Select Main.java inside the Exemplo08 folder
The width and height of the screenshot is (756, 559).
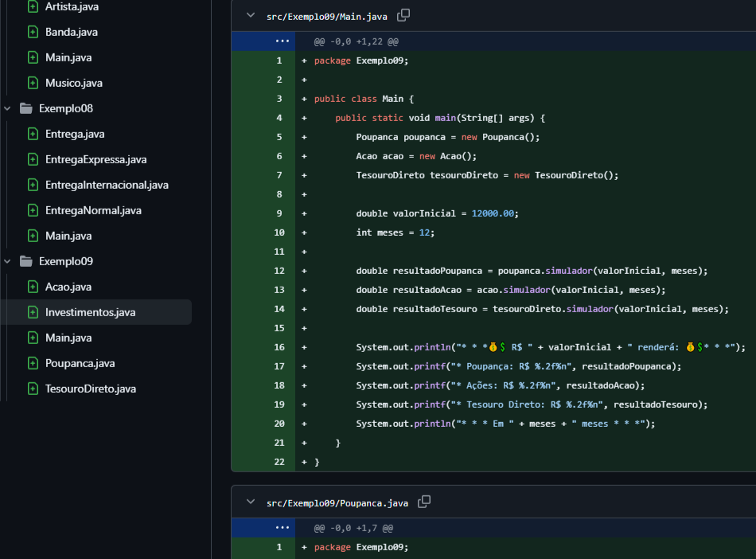[x=68, y=236]
